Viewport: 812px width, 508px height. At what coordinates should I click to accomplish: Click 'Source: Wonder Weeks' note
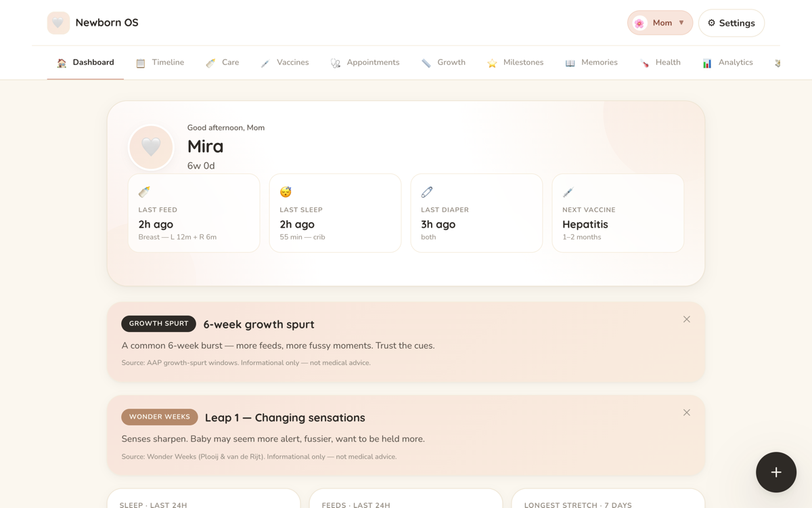[x=259, y=457]
